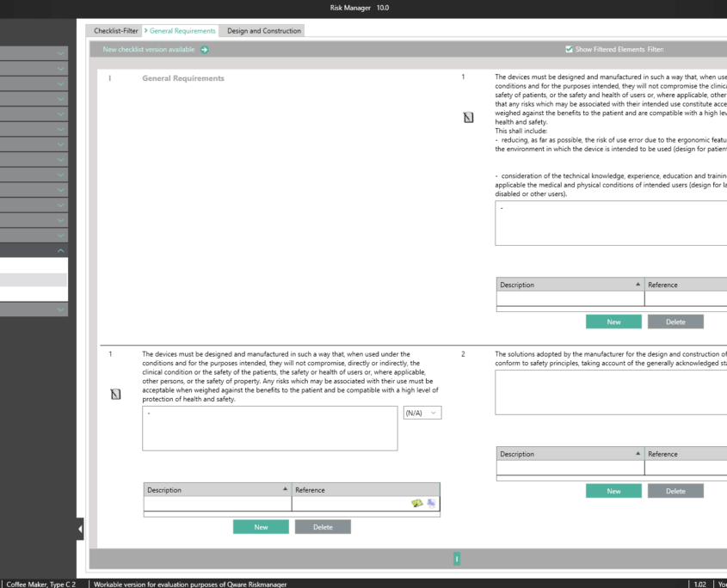Click the green section I marker at bottom
Image resolution: width=727 pixels, height=588 pixels.
pyautogui.click(x=457, y=560)
